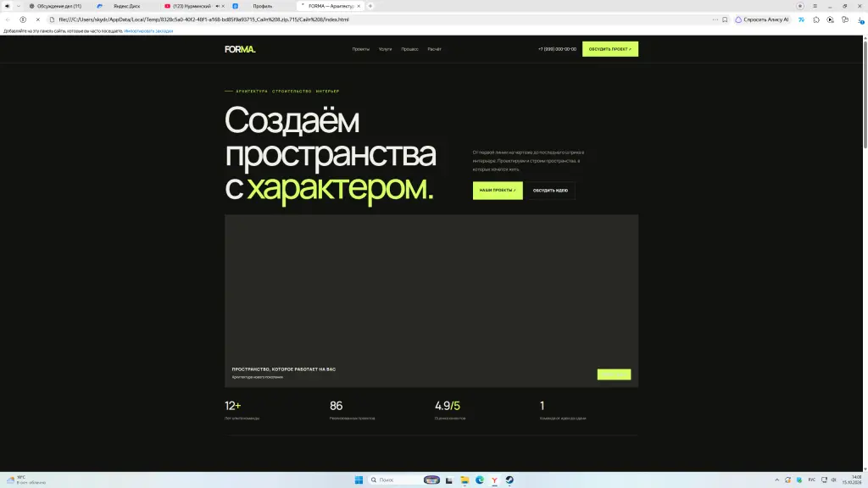The height and width of the screenshot is (488, 868).
Task: Open the Процесс nav item
Action: (x=409, y=49)
